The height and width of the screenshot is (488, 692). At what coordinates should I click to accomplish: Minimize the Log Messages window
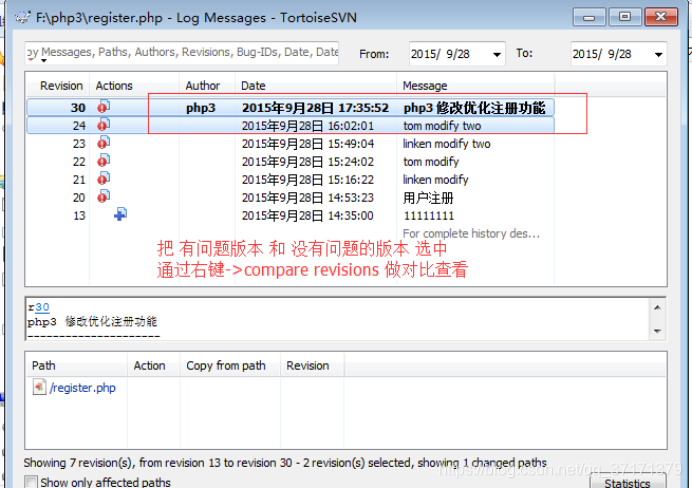[589, 17]
